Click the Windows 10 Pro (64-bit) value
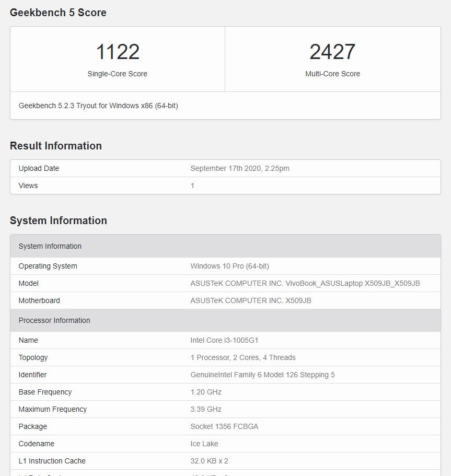The height and width of the screenshot is (476, 451). [229, 266]
